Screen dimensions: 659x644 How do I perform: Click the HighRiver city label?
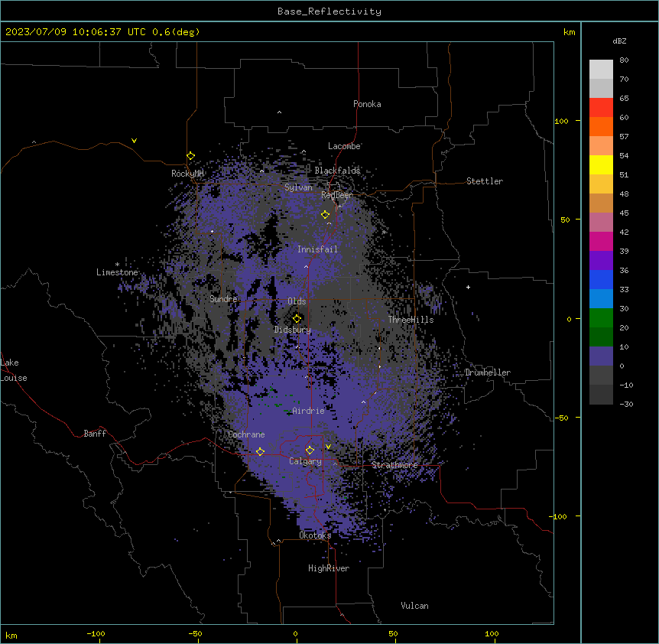pyautogui.click(x=329, y=568)
